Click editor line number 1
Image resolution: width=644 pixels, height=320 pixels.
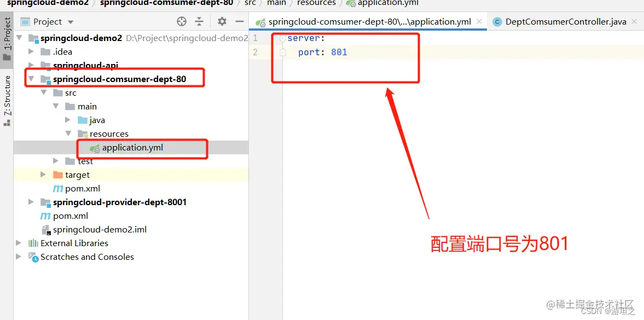coord(256,38)
